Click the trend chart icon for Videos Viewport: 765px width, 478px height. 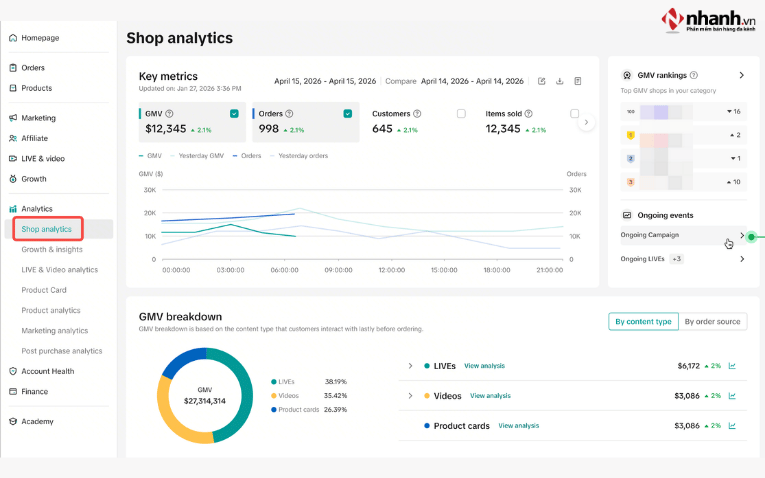pos(732,396)
